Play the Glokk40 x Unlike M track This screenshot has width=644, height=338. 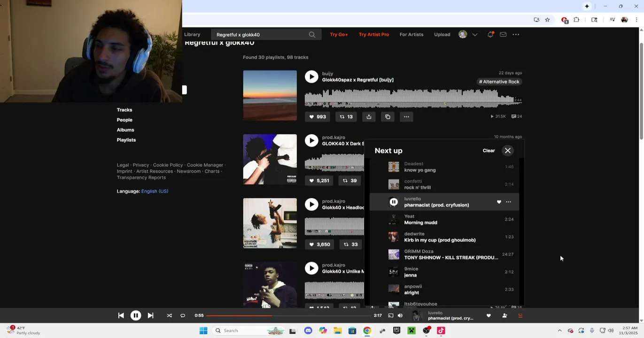coord(311,268)
